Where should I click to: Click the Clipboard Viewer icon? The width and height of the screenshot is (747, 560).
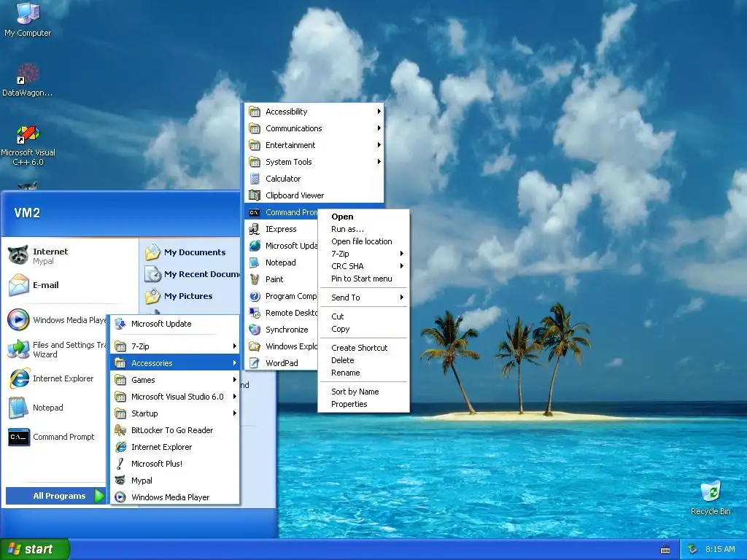point(255,195)
